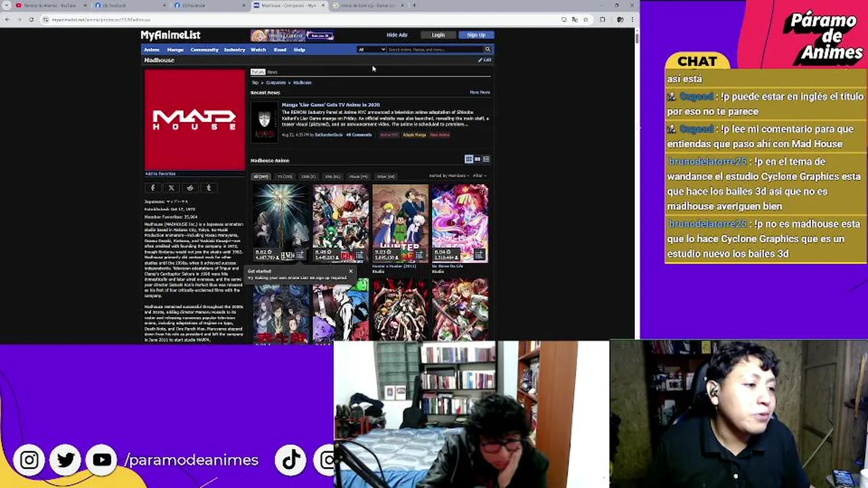Click Add to Favorites link
The image size is (868, 488).
click(x=160, y=174)
